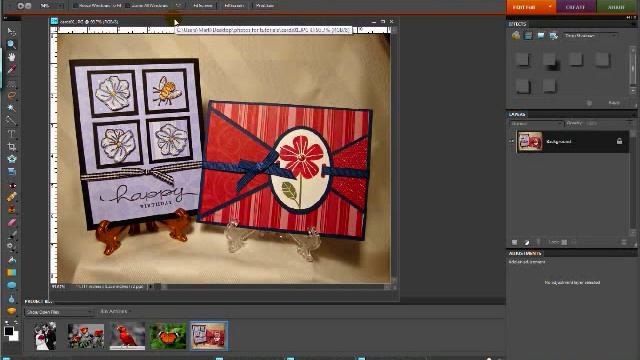This screenshot has width=640, height=360.
Task: Toggle Background layer visibility eye
Action: coord(511,141)
